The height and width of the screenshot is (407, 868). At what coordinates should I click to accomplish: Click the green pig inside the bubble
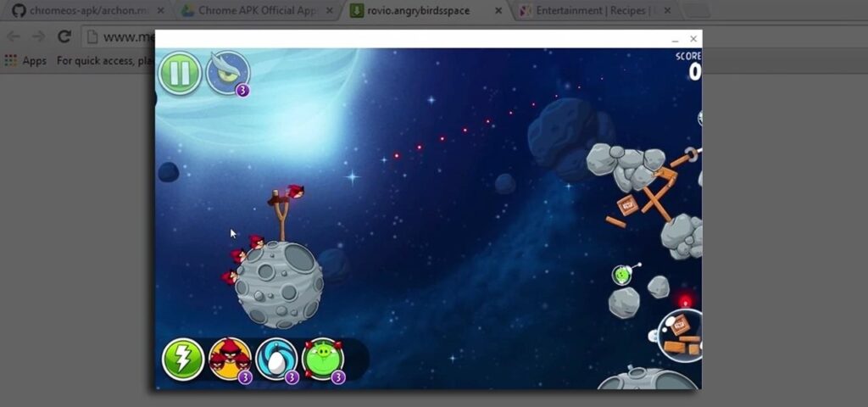622,275
